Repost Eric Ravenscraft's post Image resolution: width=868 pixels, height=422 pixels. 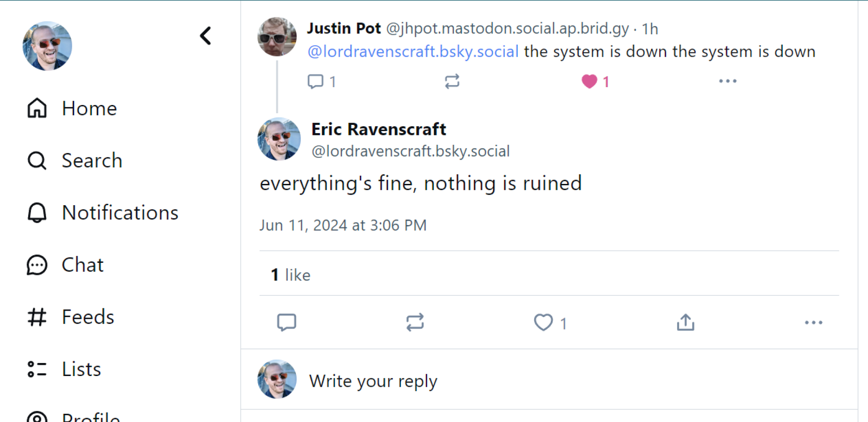click(414, 322)
